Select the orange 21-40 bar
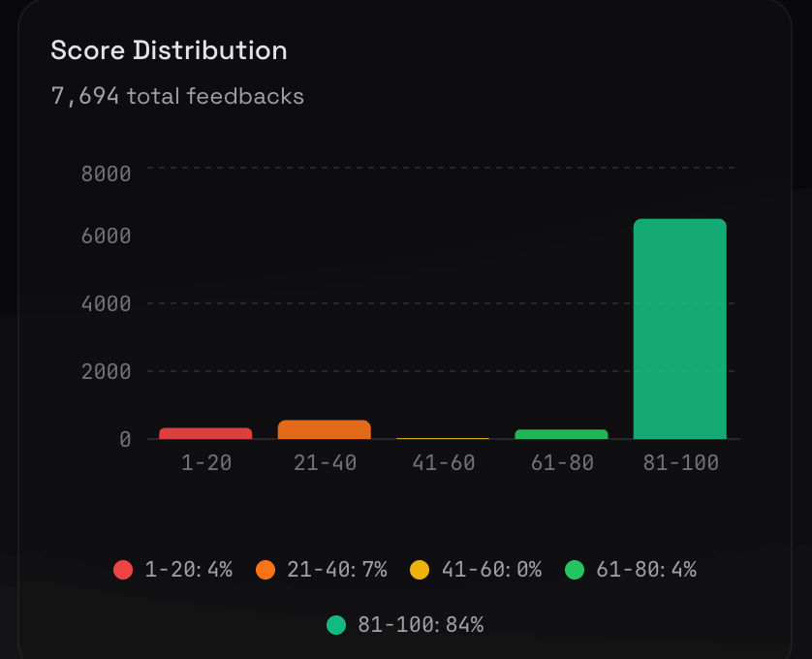812x659 pixels. pyautogui.click(x=325, y=429)
